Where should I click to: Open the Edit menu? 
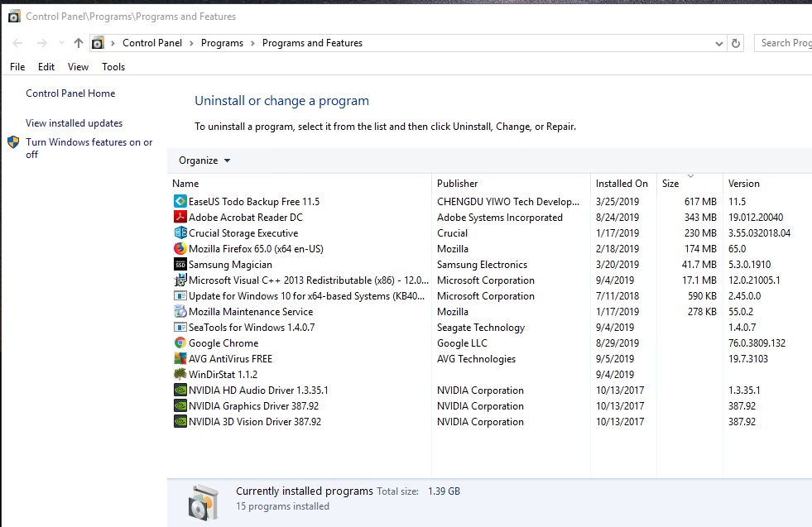coord(46,67)
